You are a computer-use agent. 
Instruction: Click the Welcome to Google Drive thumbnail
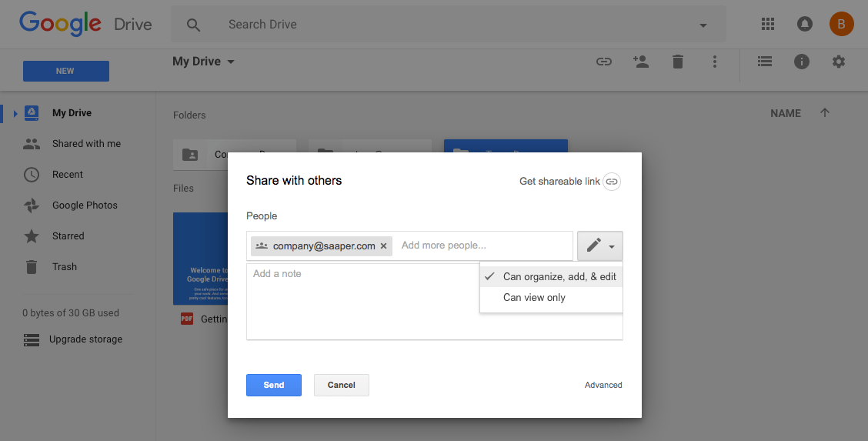[200, 259]
